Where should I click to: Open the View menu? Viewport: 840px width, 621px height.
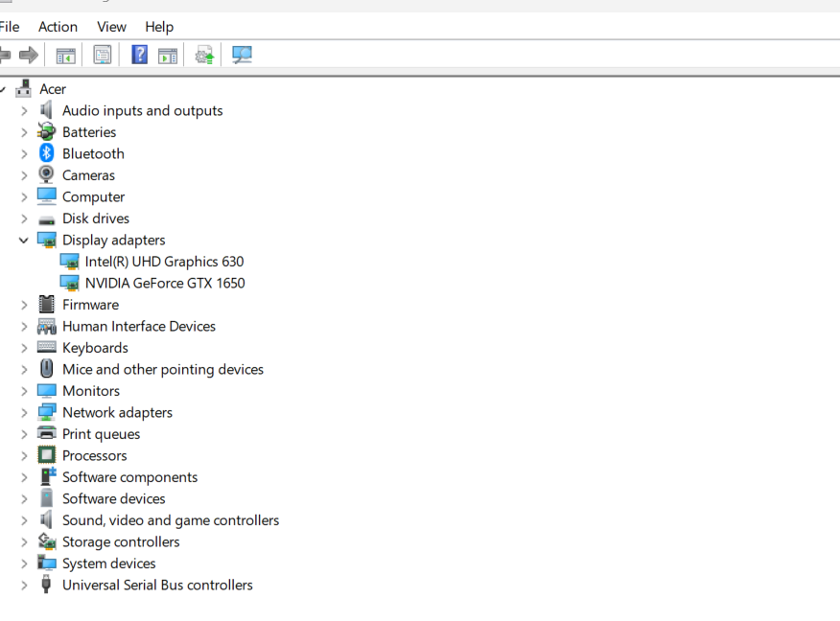click(x=111, y=27)
